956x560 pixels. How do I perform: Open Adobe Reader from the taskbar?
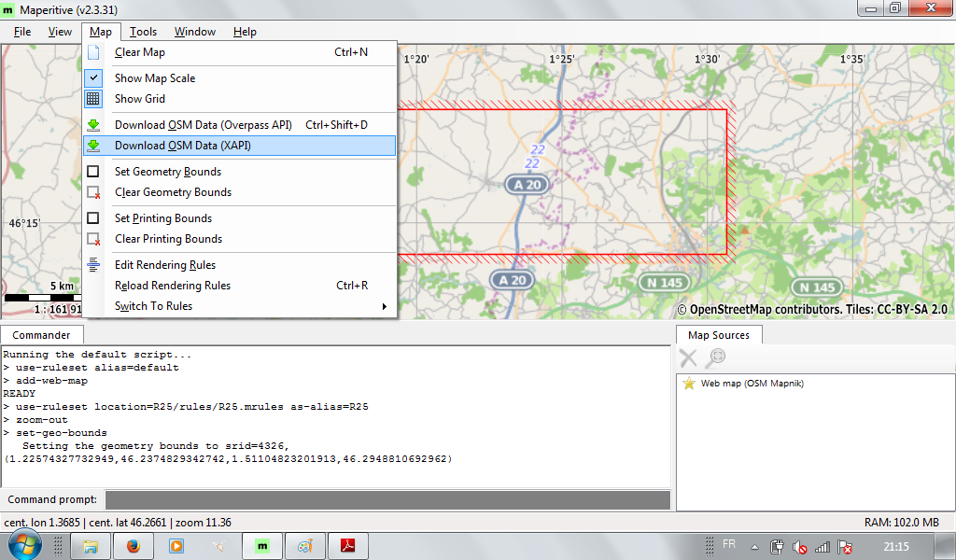click(348, 546)
